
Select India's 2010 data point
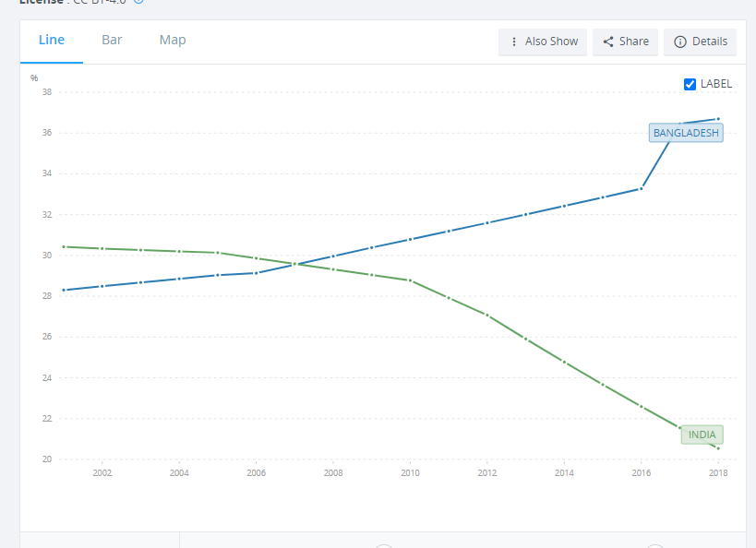[x=410, y=280]
